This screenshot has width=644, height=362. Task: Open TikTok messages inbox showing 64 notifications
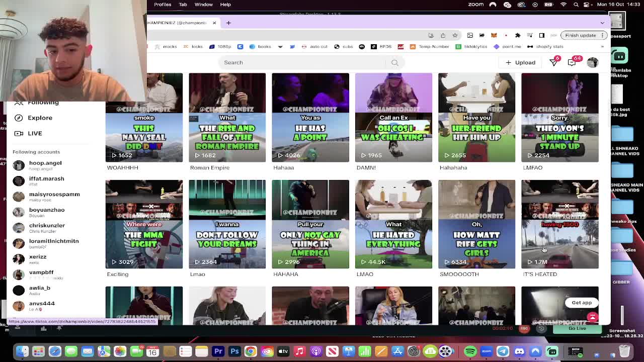coord(572,62)
